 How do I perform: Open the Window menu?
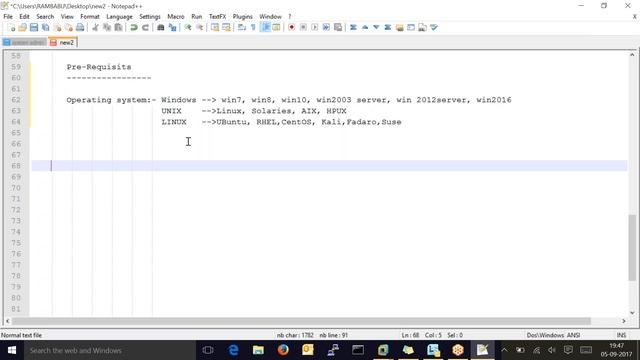[270, 17]
